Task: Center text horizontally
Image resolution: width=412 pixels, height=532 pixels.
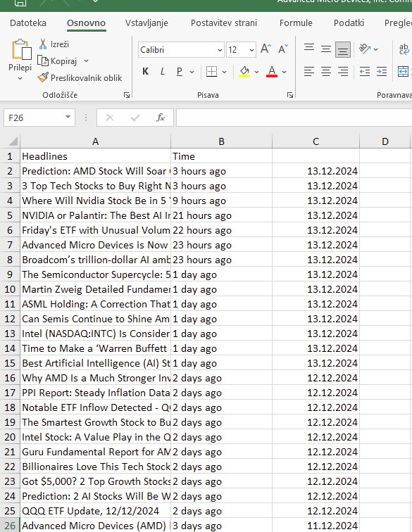Action: pyautogui.click(x=326, y=72)
